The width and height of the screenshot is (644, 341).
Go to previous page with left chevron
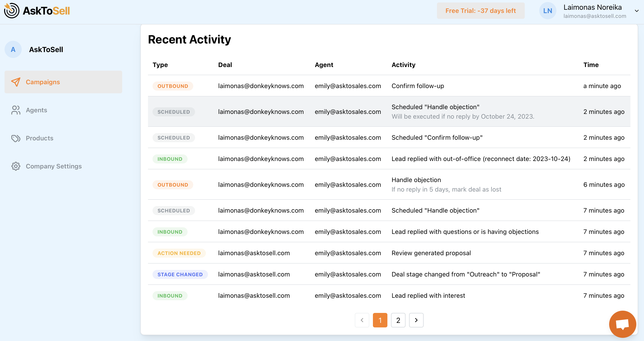pos(362,320)
